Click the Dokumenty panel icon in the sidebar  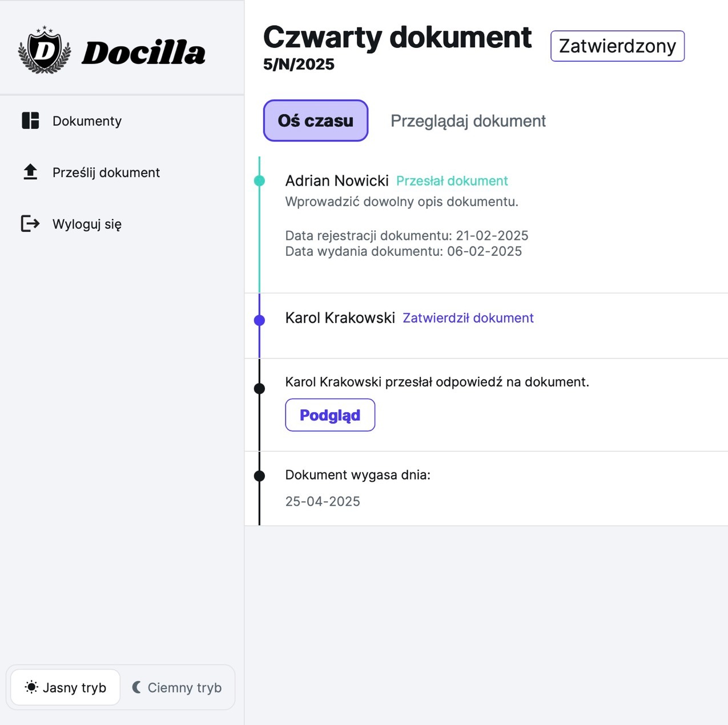(x=29, y=120)
